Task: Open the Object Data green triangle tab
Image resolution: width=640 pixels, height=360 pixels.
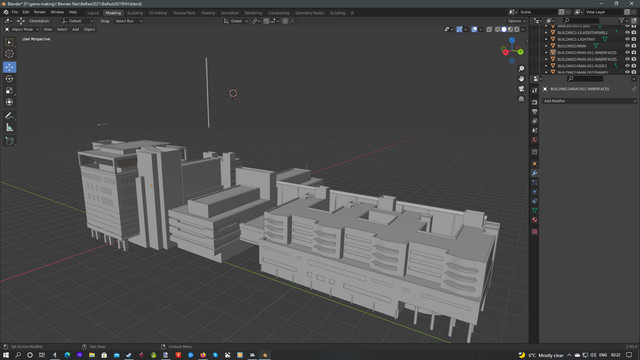Action: tap(535, 210)
